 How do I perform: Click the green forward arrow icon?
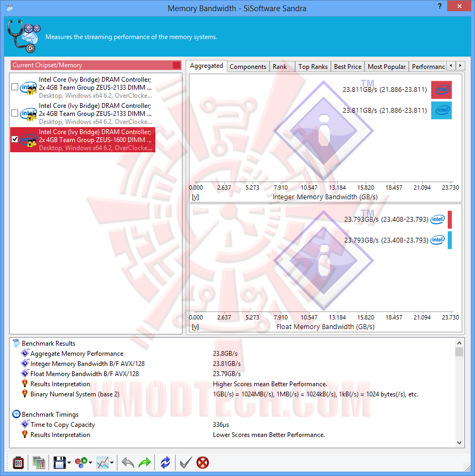145,463
